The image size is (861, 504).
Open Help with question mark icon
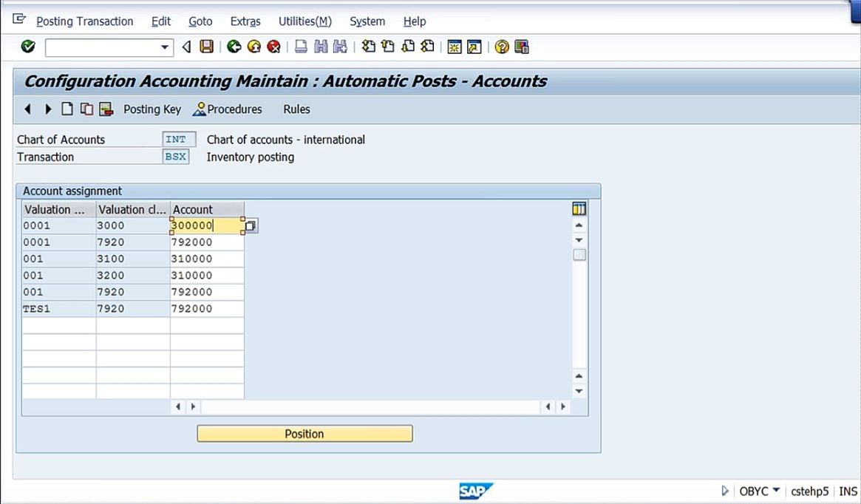[x=501, y=47]
